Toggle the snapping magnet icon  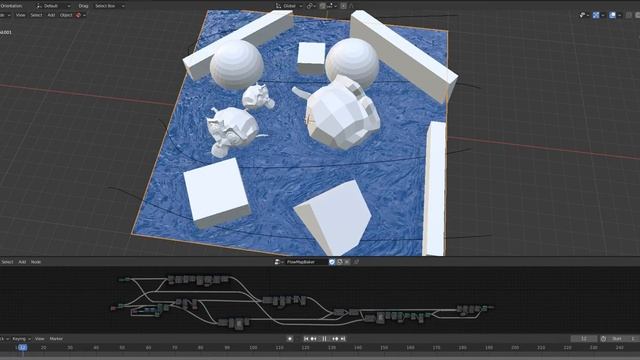pyautogui.click(x=322, y=6)
